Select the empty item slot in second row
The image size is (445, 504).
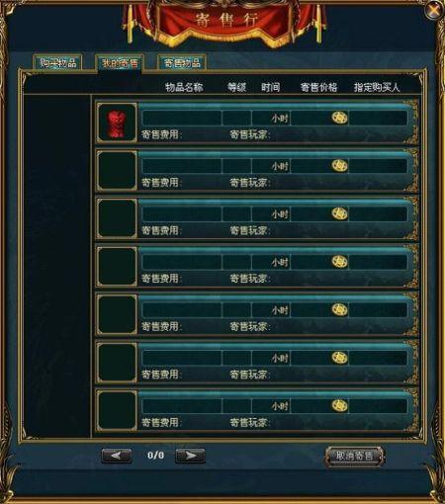click(117, 171)
